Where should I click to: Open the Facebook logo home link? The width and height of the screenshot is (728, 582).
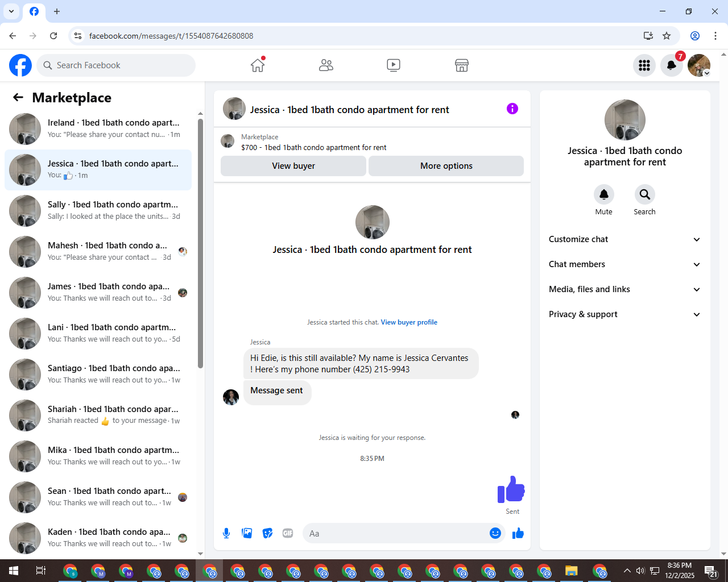click(x=20, y=65)
